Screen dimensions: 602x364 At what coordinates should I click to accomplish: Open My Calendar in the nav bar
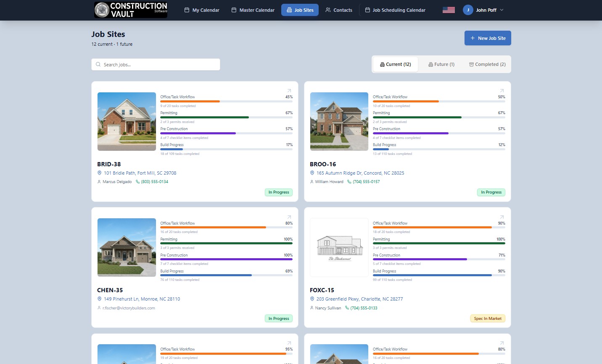point(202,10)
